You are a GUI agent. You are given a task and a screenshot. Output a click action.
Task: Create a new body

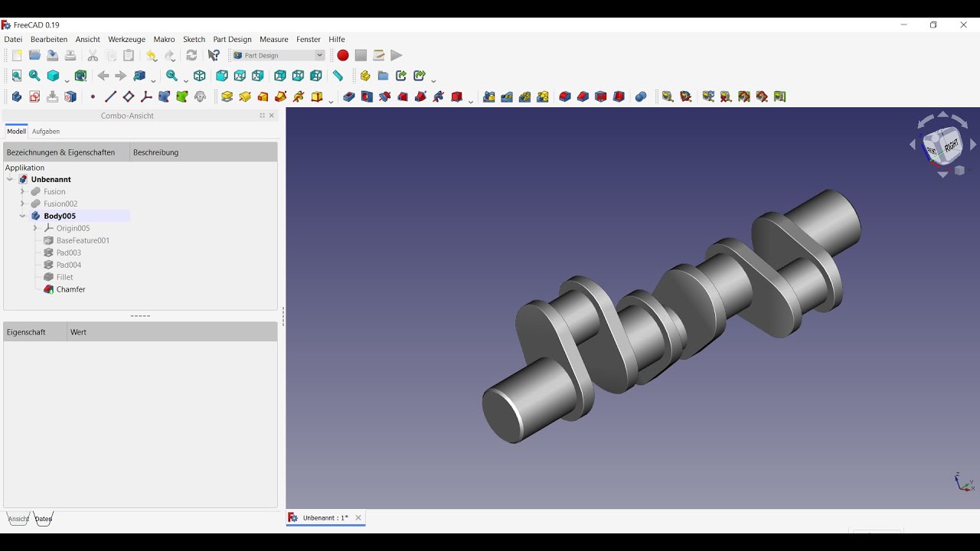17,96
